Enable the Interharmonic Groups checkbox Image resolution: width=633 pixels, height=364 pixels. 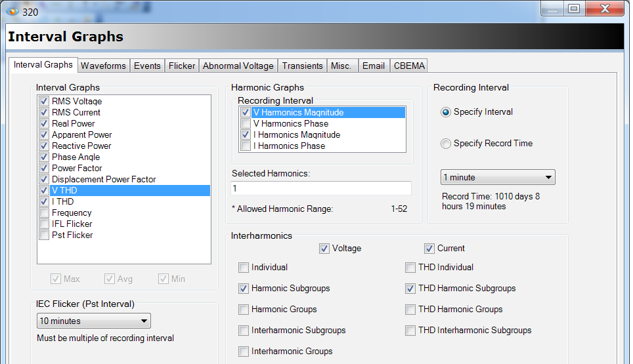[x=244, y=351]
